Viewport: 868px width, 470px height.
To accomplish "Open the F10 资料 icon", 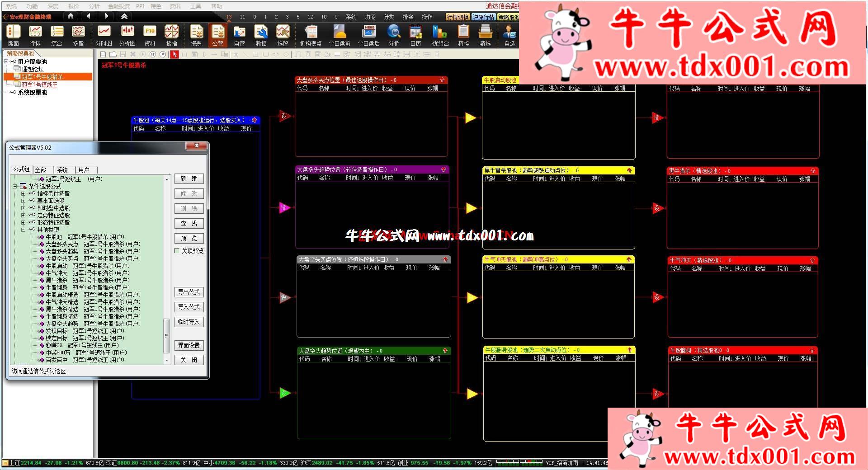I will click(150, 35).
